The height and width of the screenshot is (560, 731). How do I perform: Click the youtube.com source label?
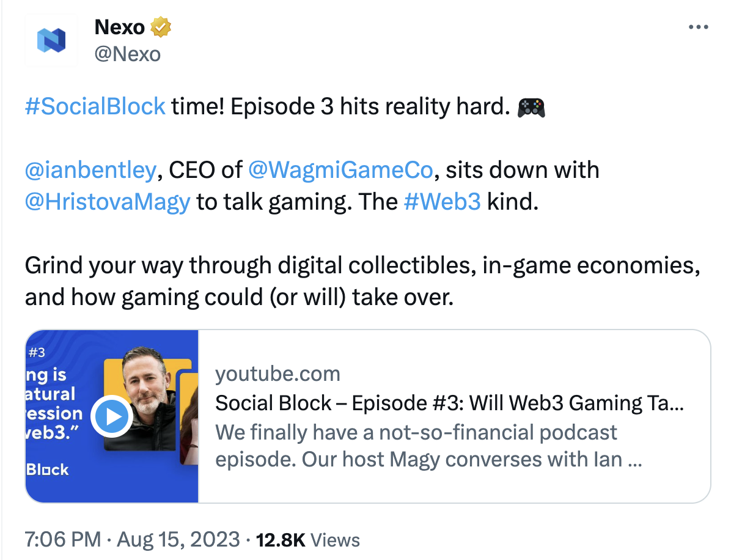pos(278,374)
